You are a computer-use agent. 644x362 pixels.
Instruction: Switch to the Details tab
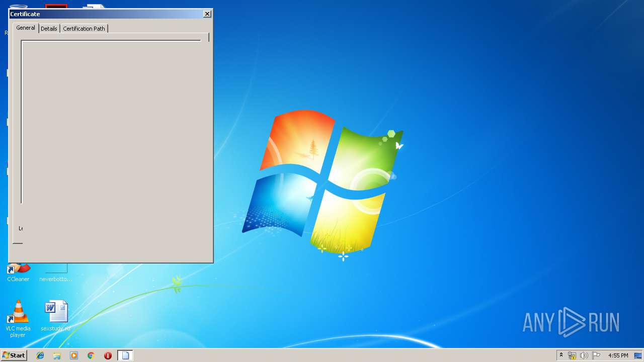click(x=49, y=29)
